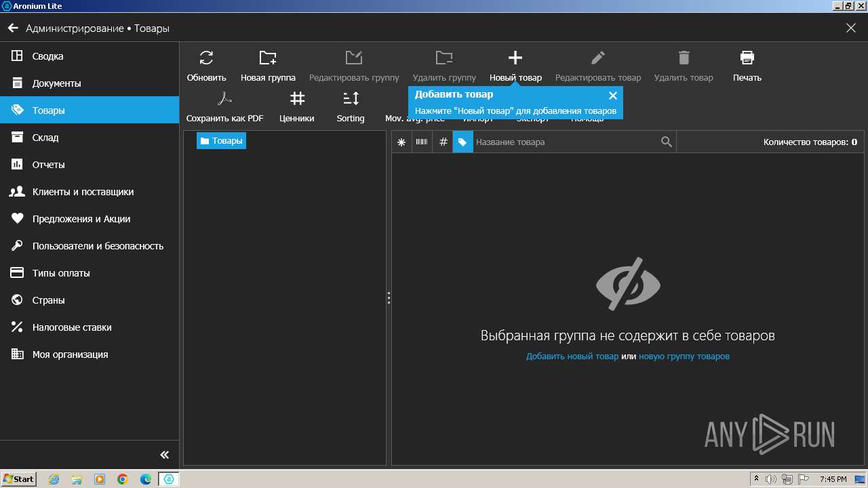Viewport: 868px width, 488px height.
Task: Select the Товары folder in tree
Action: [x=221, y=141]
